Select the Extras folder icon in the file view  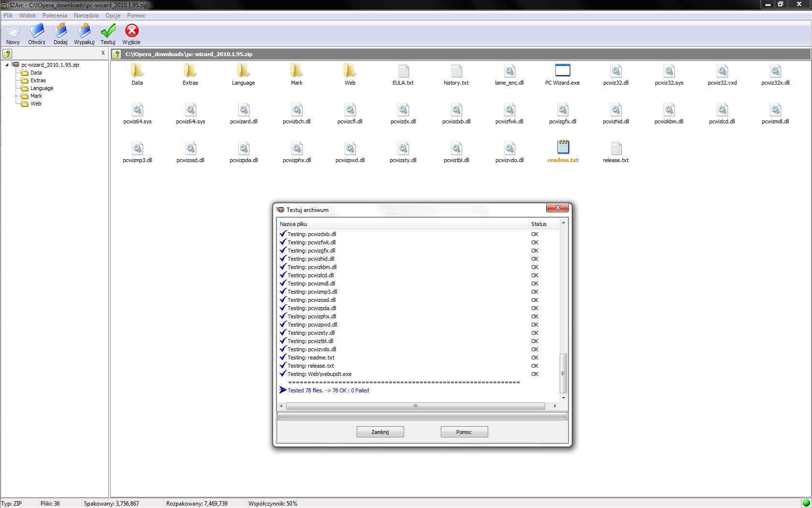(x=190, y=71)
